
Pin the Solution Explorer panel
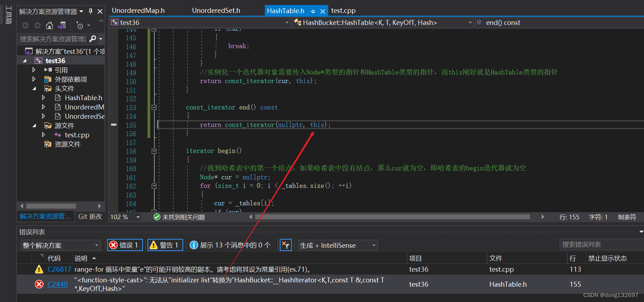[91, 11]
